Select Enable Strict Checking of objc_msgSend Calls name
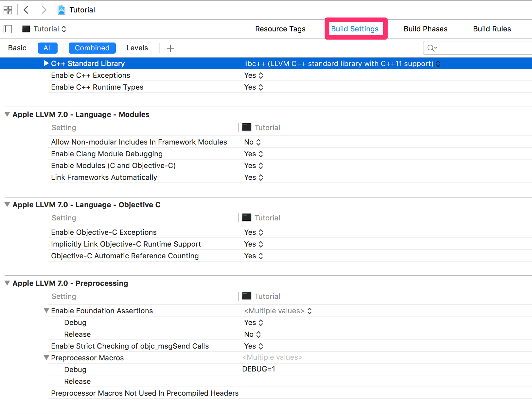The height and width of the screenshot is (414, 532). (130, 346)
